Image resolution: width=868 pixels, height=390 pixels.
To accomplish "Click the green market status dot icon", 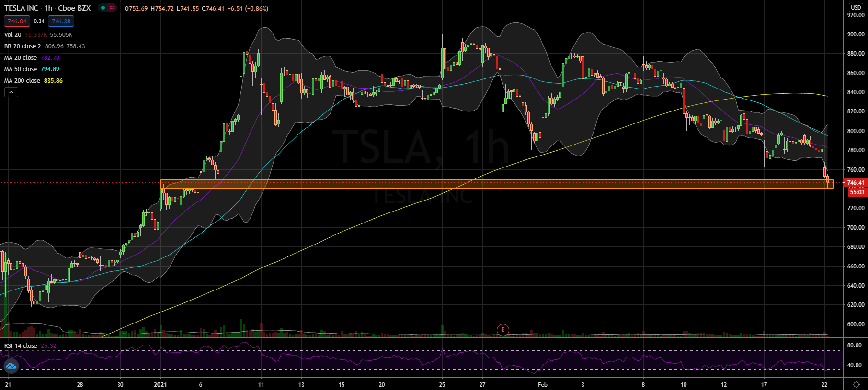I will point(103,8).
